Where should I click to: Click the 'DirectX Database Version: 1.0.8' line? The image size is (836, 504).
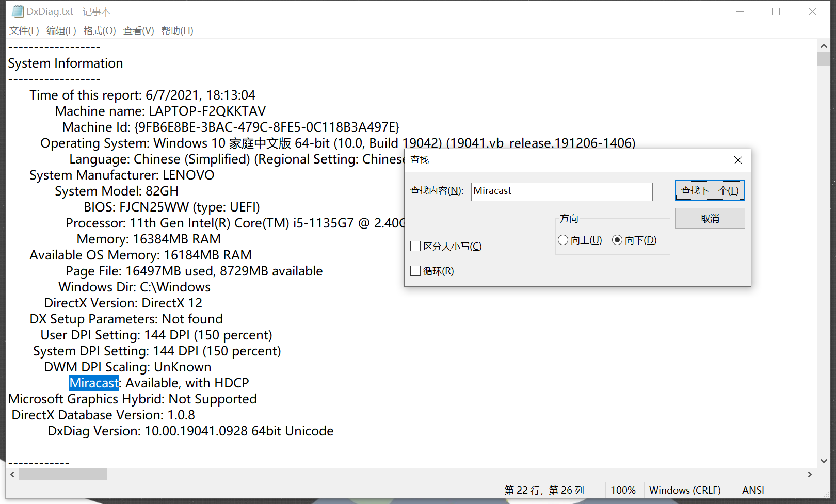(x=103, y=415)
